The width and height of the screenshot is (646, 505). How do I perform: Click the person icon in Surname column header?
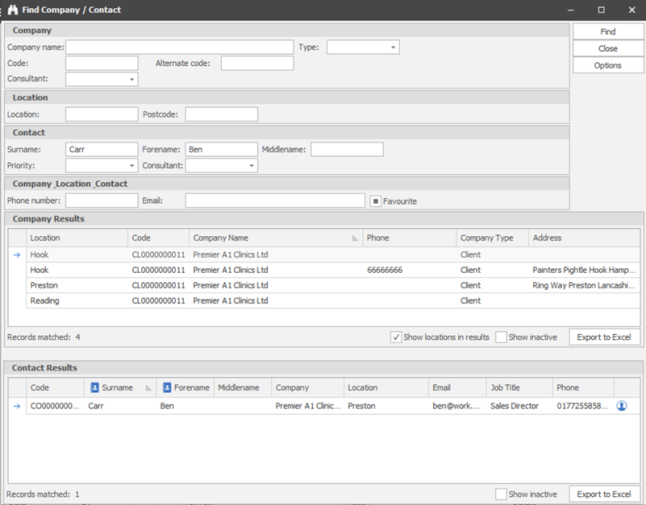coord(95,388)
